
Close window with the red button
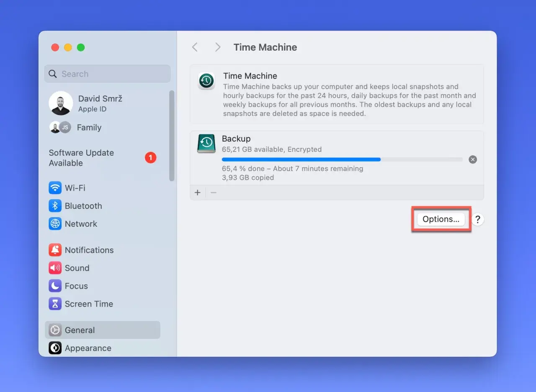click(x=55, y=47)
